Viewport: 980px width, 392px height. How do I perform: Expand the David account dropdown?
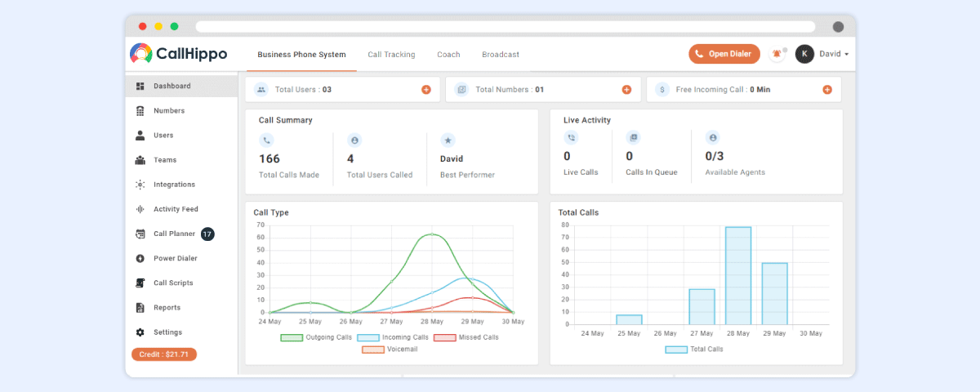pos(835,54)
